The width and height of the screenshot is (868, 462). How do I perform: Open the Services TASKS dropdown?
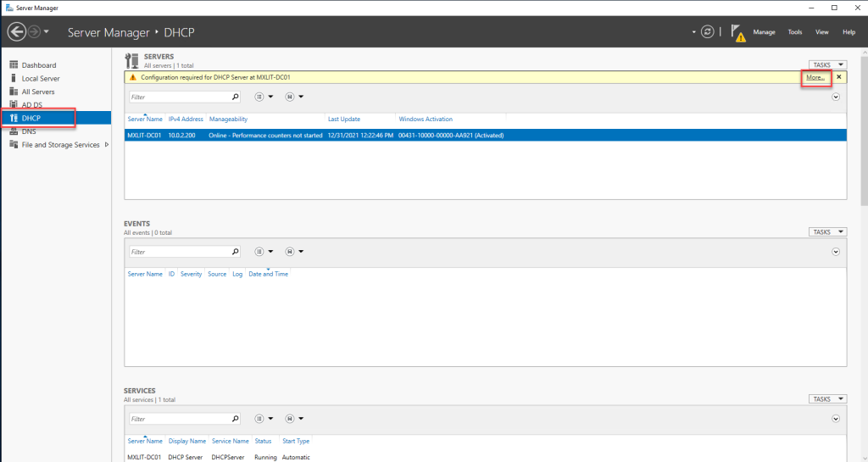[x=827, y=398]
